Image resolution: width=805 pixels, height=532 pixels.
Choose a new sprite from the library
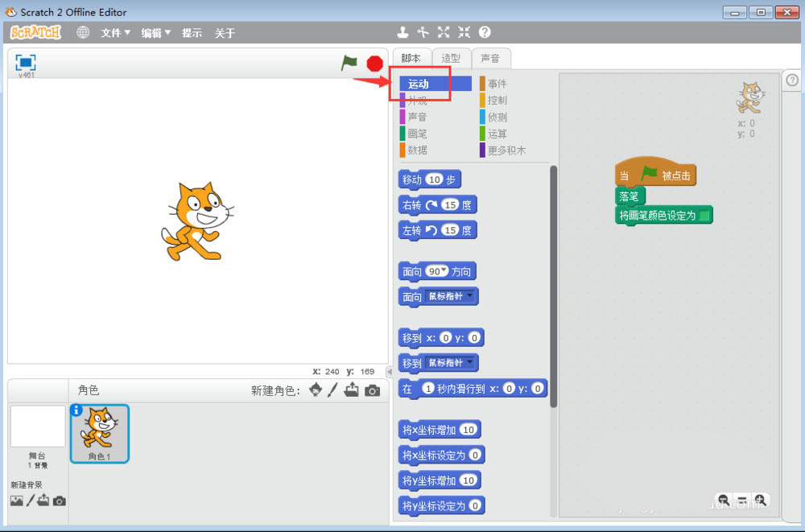click(316, 390)
